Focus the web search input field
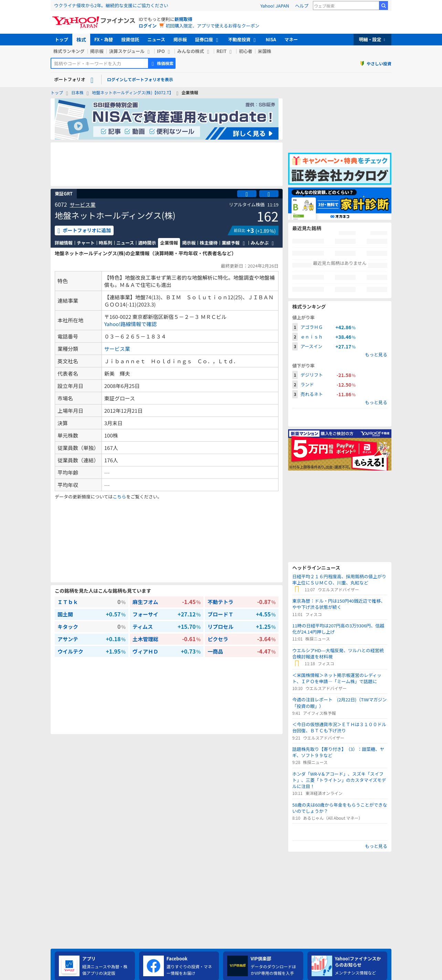442x980 pixels. click(x=346, y=6)
